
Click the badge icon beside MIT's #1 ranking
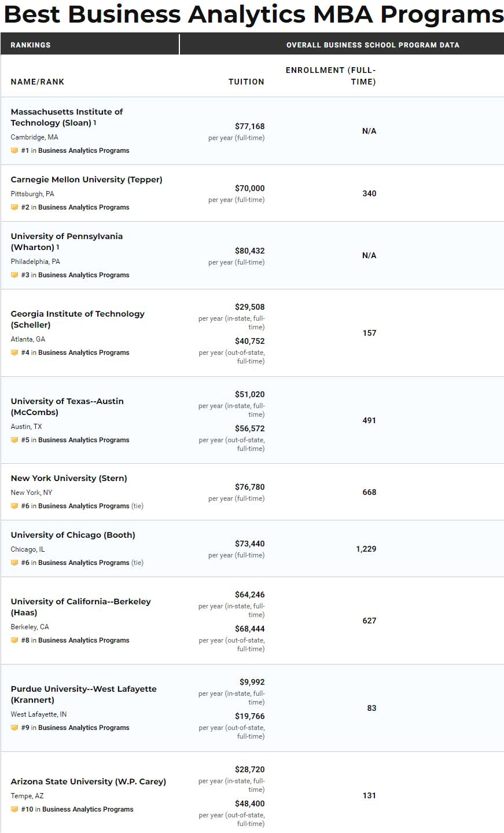click(x=14, y=151)
